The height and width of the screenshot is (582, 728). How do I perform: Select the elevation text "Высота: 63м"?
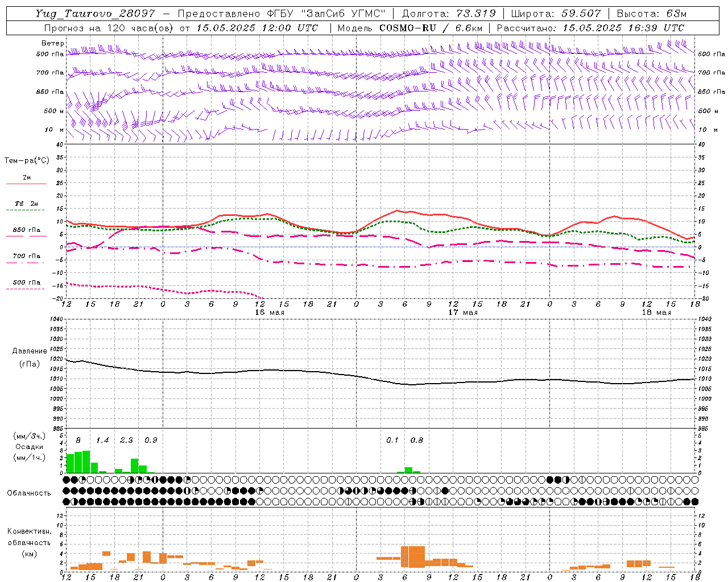pos(651,14)
